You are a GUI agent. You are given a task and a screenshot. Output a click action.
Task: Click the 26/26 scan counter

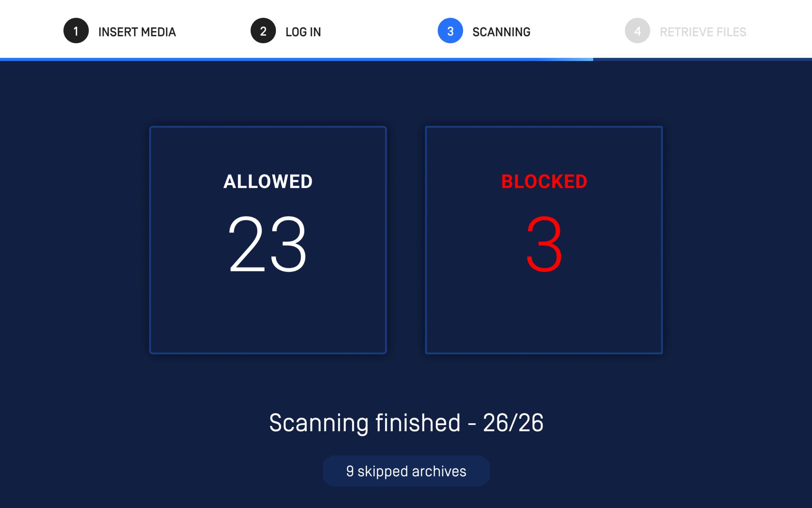point(513,423)
